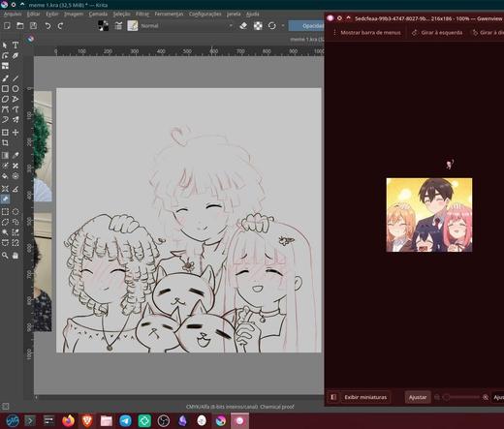Create a new document in Krita

pos(7,25)
